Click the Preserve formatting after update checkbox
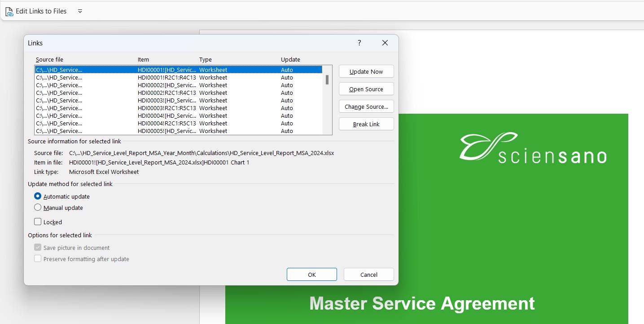Screen dimensions: 644x324 (38, 259)
